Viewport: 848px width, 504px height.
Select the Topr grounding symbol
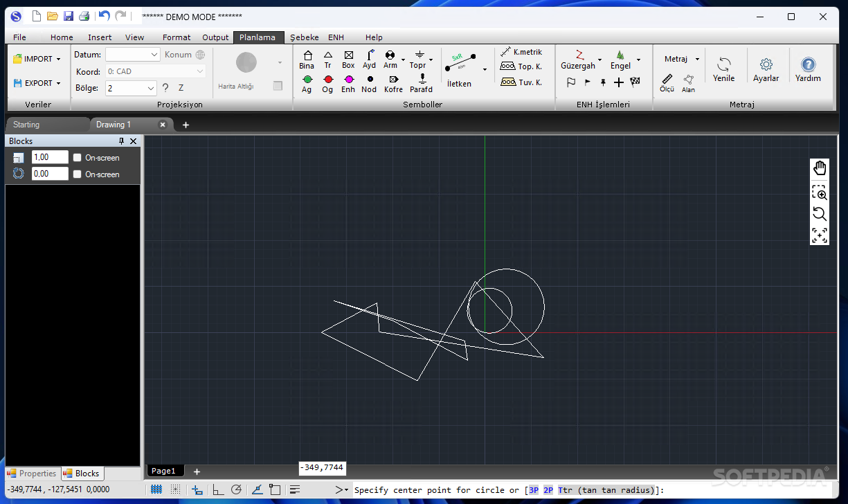(418, 60)
